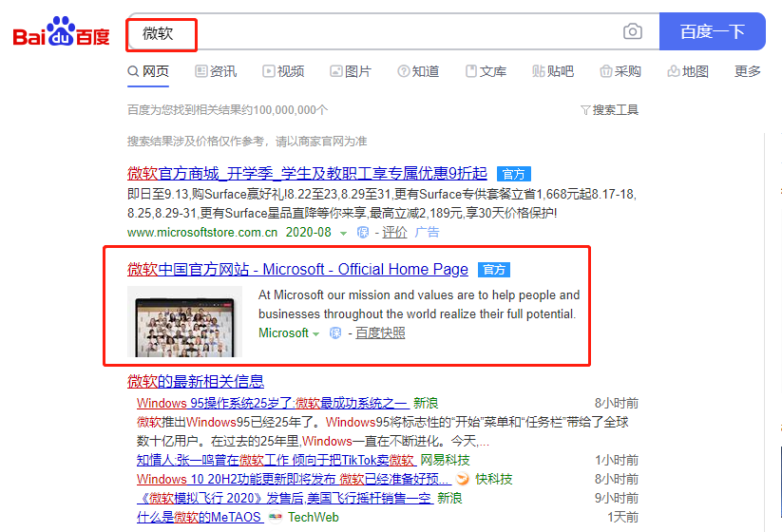The width and height of the screenshot is (782, 532).
Task: Expand the dropdown arrow after 2020-08
Action: pyautogui.click(x=343, y=234)
